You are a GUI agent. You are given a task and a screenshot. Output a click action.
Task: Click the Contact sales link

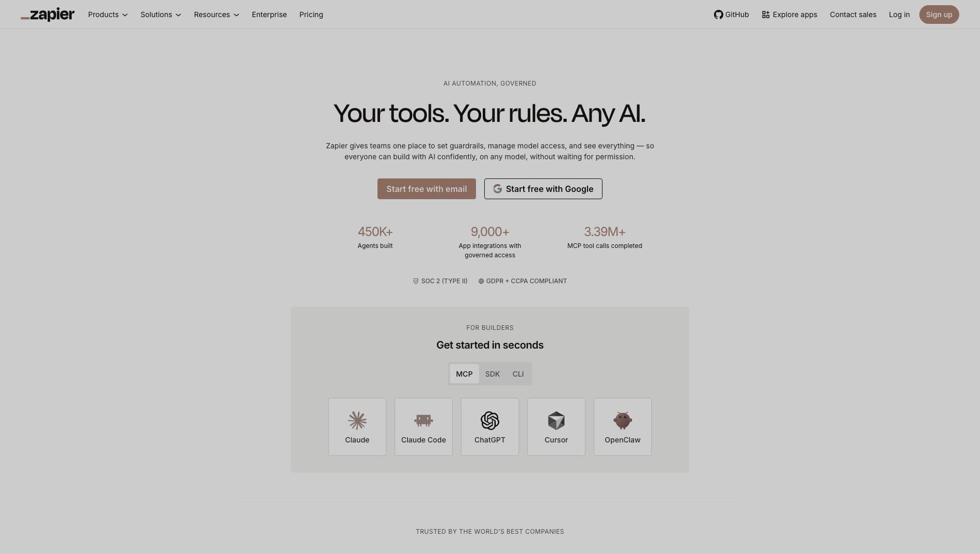pos(853,15)
